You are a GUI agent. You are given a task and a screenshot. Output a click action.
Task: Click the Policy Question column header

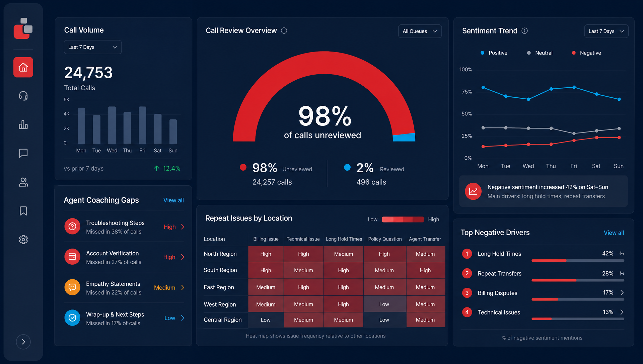click(385, 239)
